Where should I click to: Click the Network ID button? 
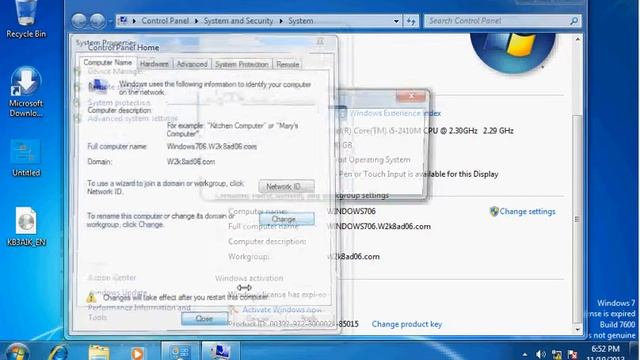[287, 187]
